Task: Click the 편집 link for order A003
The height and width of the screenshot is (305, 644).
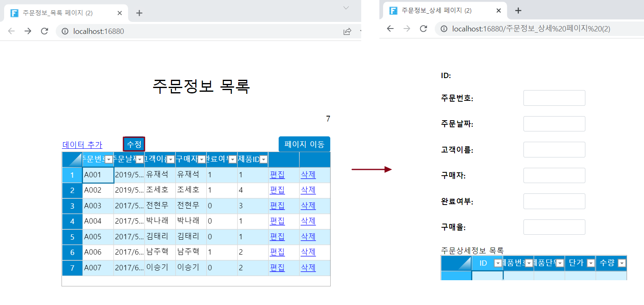Action: [277, 205]
